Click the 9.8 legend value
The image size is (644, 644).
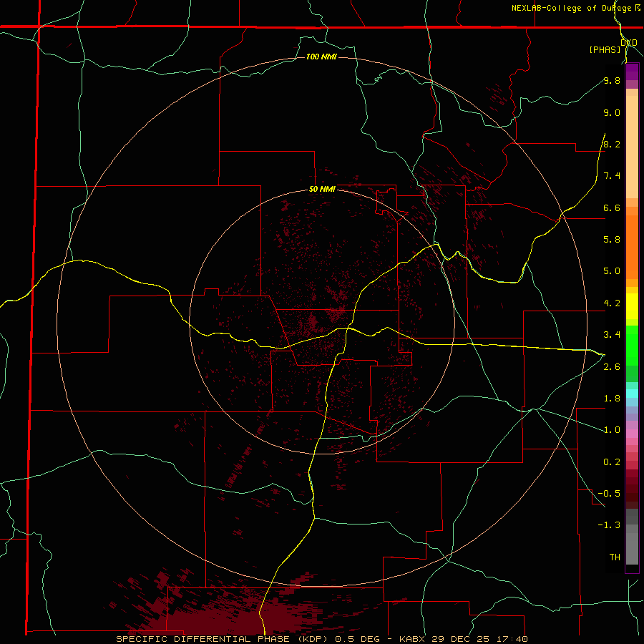pyautogui.click(x=612, y=80)
